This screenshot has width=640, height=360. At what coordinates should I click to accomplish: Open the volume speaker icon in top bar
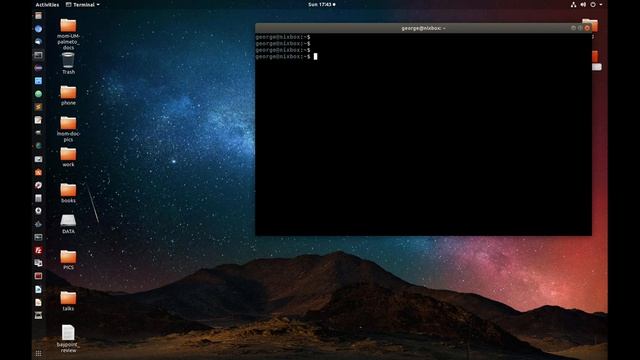click(583, 4)
